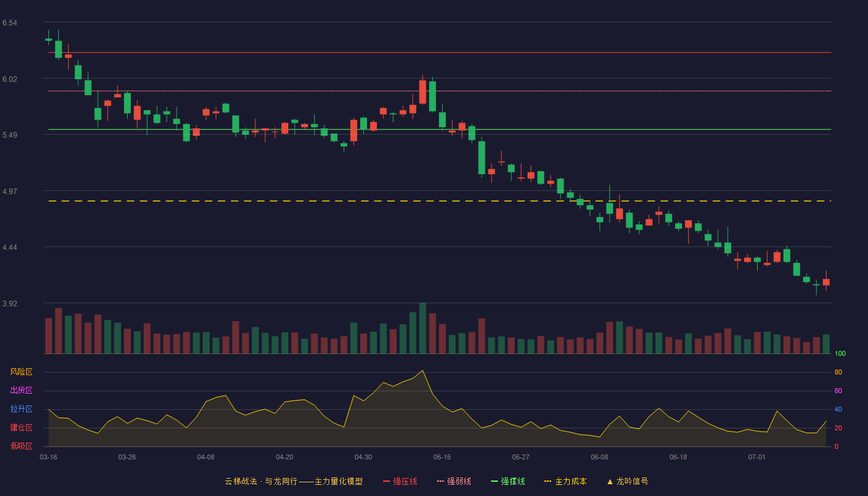Toggle the 强撑线 legend entry
The image size is (868, 496).
pyautogui.click(x=508, y=481)
